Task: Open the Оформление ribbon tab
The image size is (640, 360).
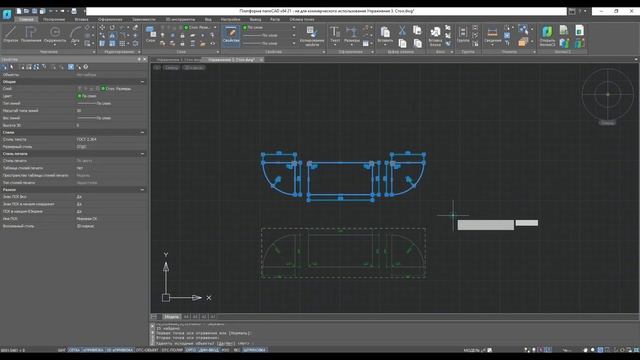Action: pyautogui.click(x=110, y=19)
